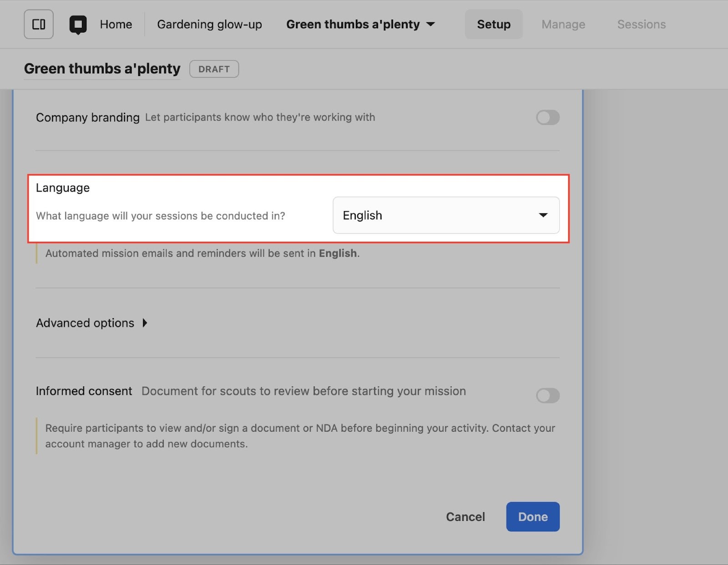Image resolution: width=728 pixels, height=565 pixels.
Task: Click the Informed consent label text
Action: coord(84,391)
